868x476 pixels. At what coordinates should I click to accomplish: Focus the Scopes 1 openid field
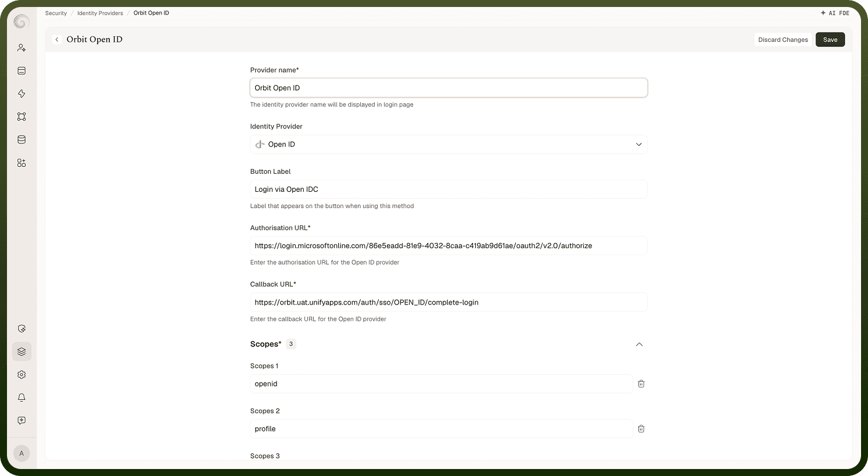[x=441, y=384]
